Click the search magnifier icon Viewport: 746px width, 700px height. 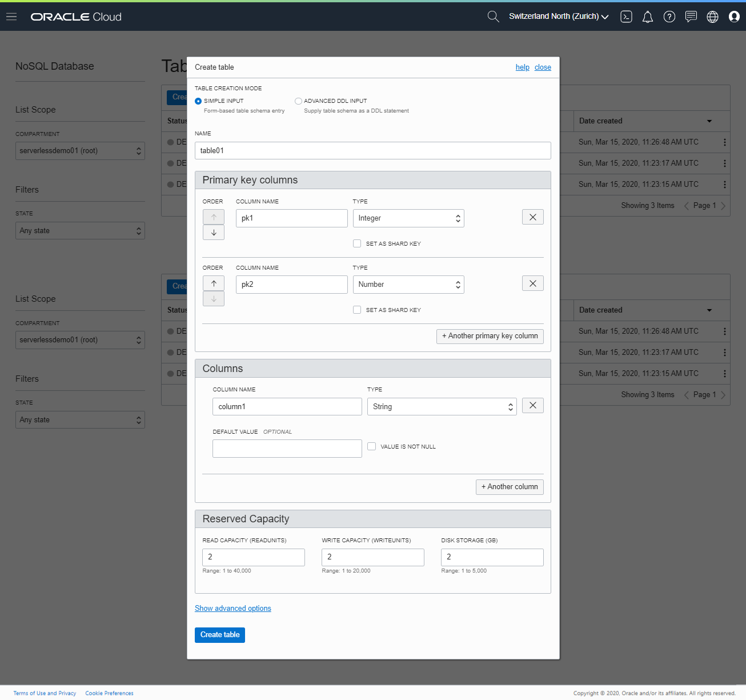coord(492,16)
